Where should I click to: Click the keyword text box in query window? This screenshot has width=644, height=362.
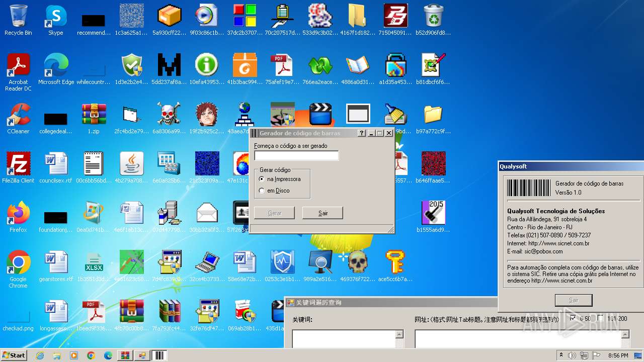(x=344, y=339)
